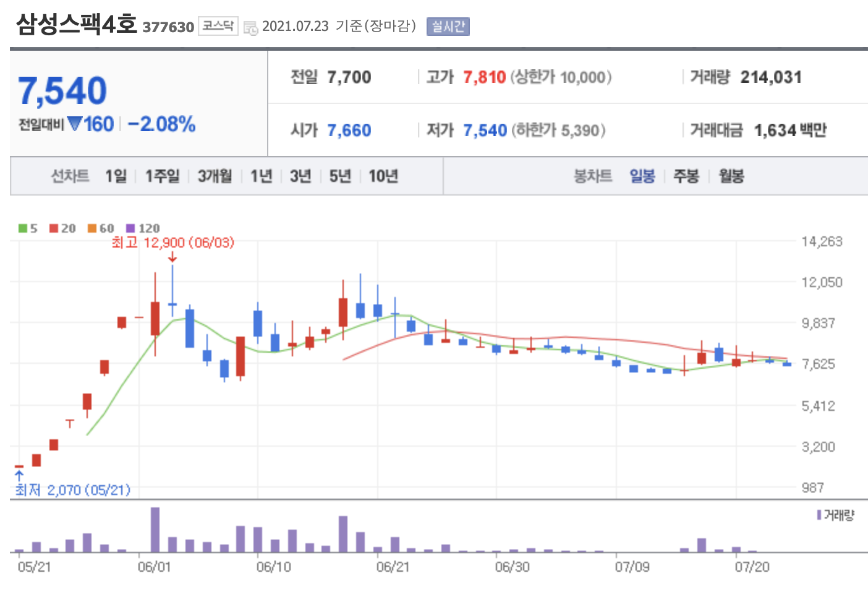
Task: Click the blue down triangle beside 160
Action: (75, 124)
